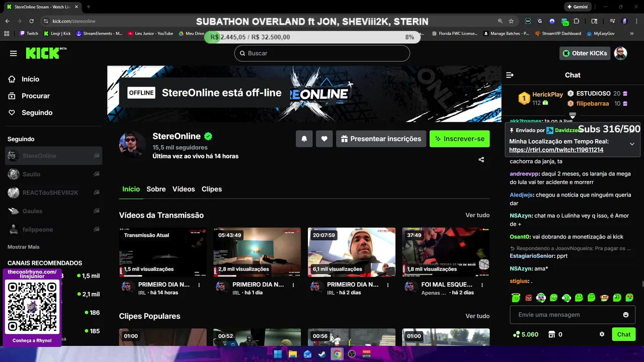Open the Twitch bookmark

[29, 34]
